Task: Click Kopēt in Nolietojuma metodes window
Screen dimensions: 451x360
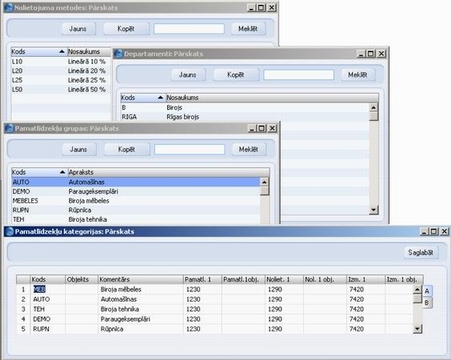Action: (126, 29)
